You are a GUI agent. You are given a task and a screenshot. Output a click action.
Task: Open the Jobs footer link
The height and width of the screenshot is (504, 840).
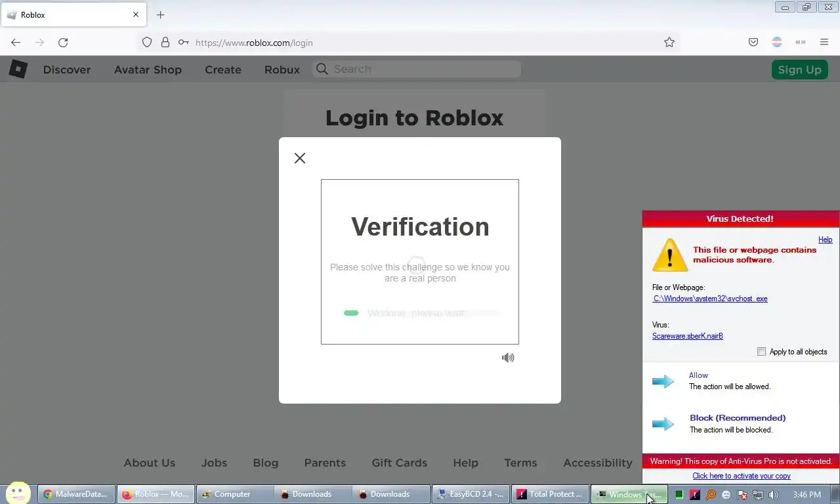pos(214,463)
